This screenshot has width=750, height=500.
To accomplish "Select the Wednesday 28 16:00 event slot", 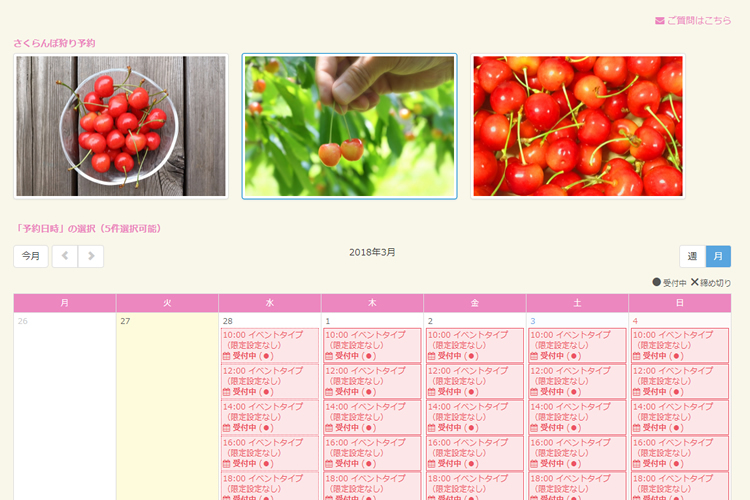I will (269, 453).
